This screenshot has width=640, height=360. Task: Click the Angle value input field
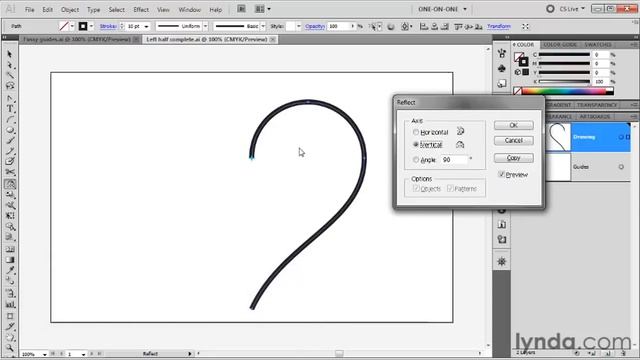pos(454,160)
